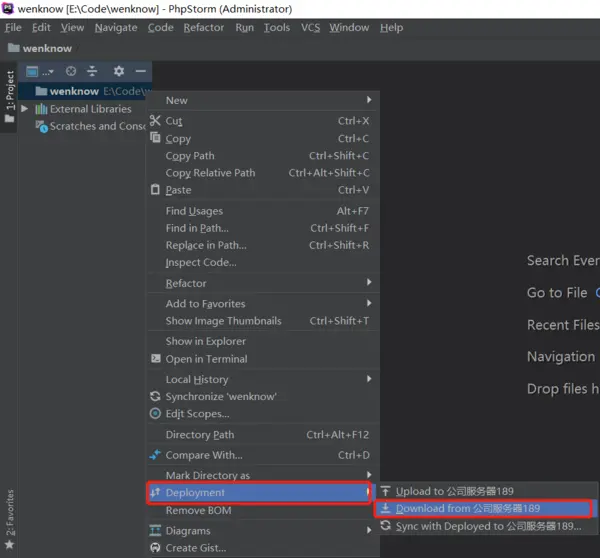This screenshot has width=600, height=558.
Task: Click the collapse all icon in Project panel
Action: point(92,71)
